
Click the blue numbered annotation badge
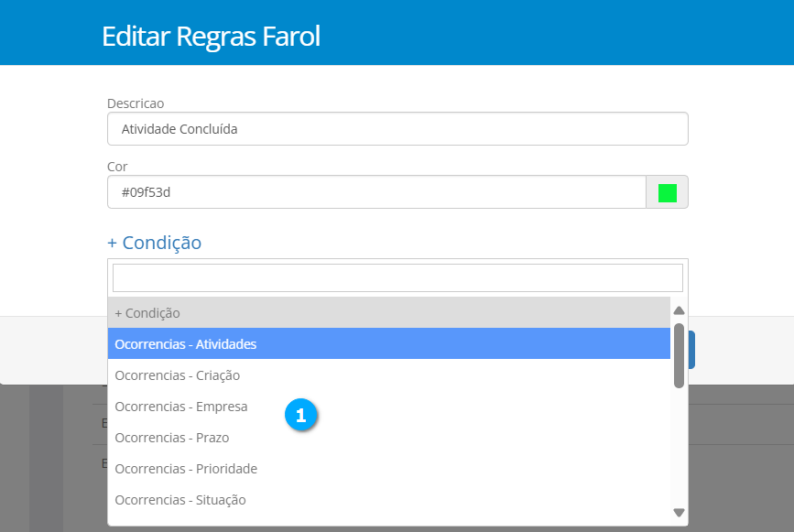[x=300, y=415]
